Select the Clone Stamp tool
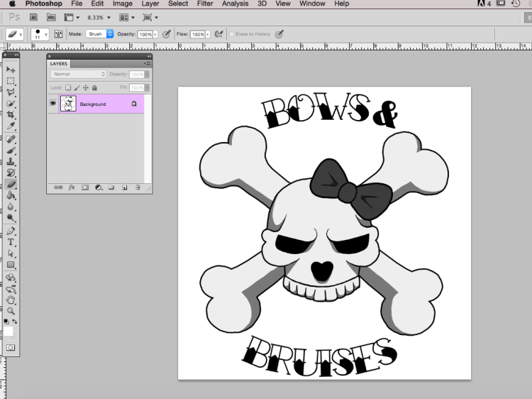This screenshot has width=532, height=399. pyautogui.click(x=11, y=161)
